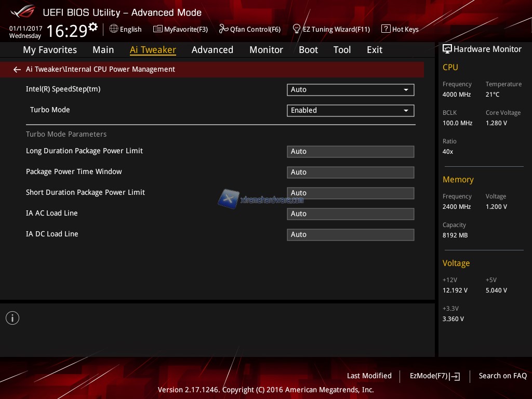
Task: Expand the Turbo Mode dropdown
Action: pyautogui.click(x=350, y=111)
